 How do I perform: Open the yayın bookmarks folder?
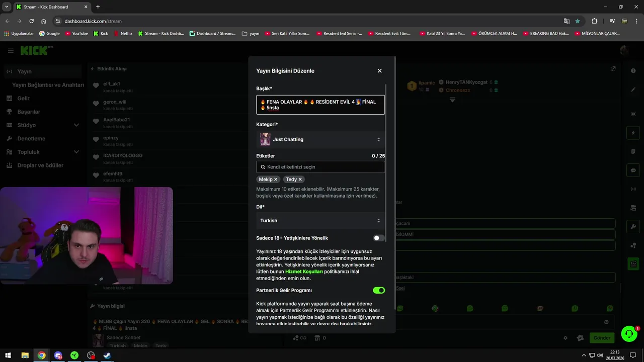click(250, 34)
